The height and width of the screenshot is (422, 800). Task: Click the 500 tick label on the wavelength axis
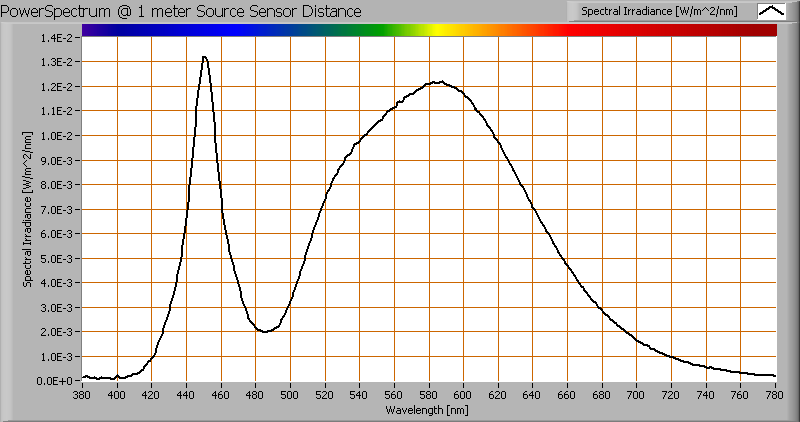(290, 395)
